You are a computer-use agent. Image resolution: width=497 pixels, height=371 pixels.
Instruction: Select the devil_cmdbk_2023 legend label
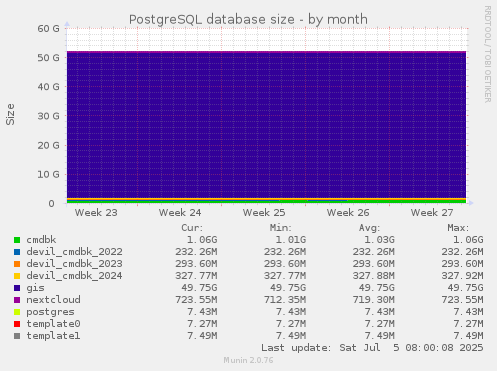(74, 264)
